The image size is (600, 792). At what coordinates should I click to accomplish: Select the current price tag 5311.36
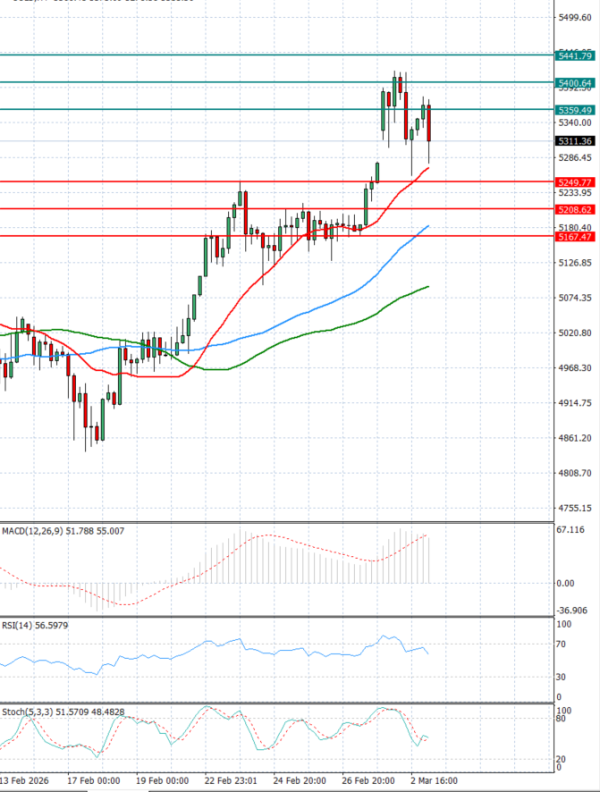574,141
